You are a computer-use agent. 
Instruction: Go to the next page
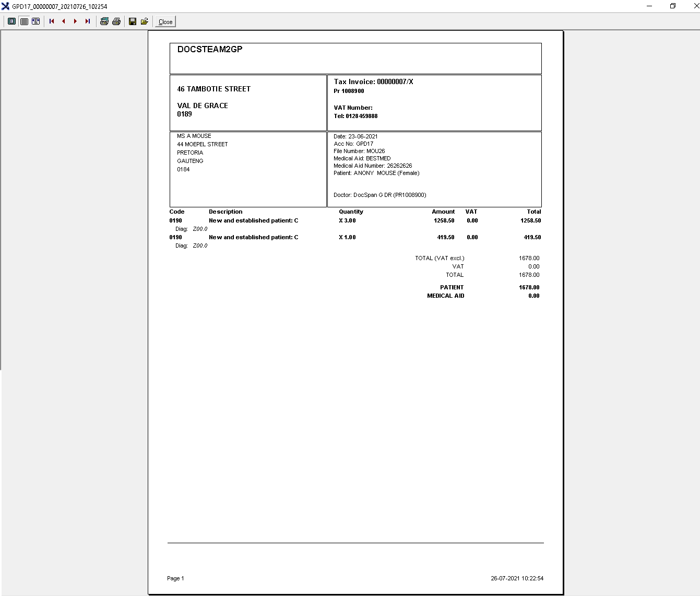pyautogui.click(x=76, y=21)
